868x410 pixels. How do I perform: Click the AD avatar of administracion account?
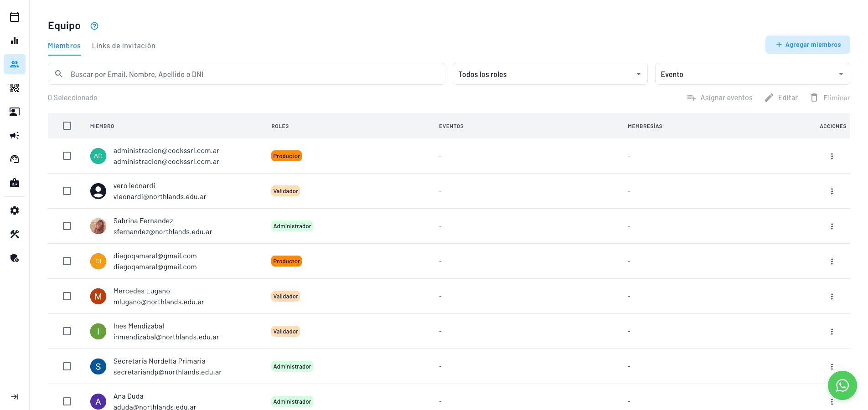click(98, 156)
